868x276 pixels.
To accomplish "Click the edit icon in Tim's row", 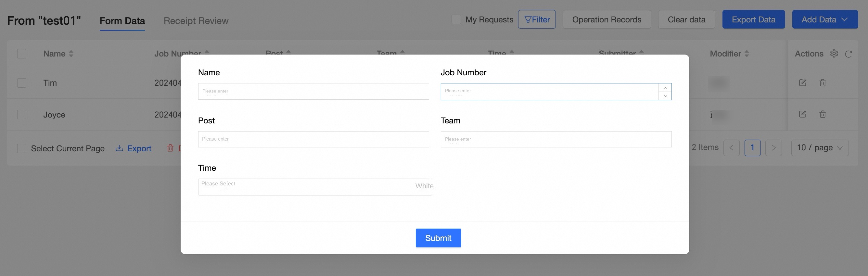I will 802,82.
